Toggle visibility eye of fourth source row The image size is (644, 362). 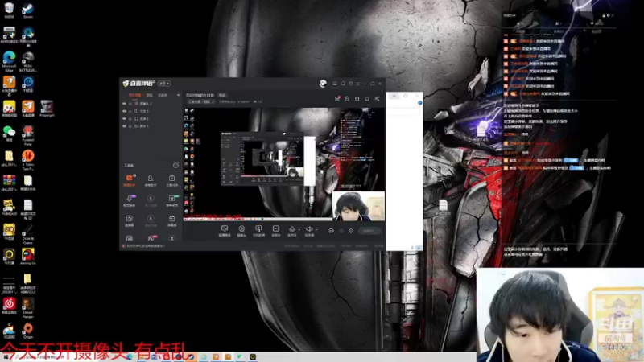point(124,126)
